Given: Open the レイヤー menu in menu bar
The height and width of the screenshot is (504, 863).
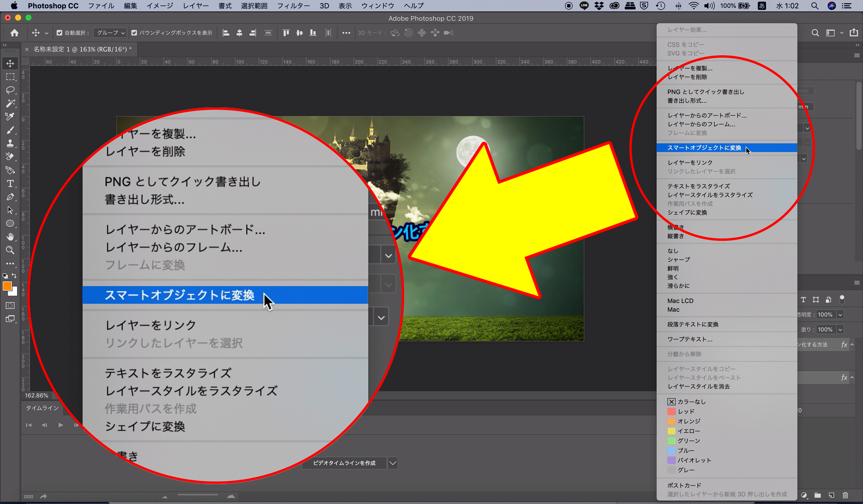Looking at the screenshot, I should tap(196, 6).
